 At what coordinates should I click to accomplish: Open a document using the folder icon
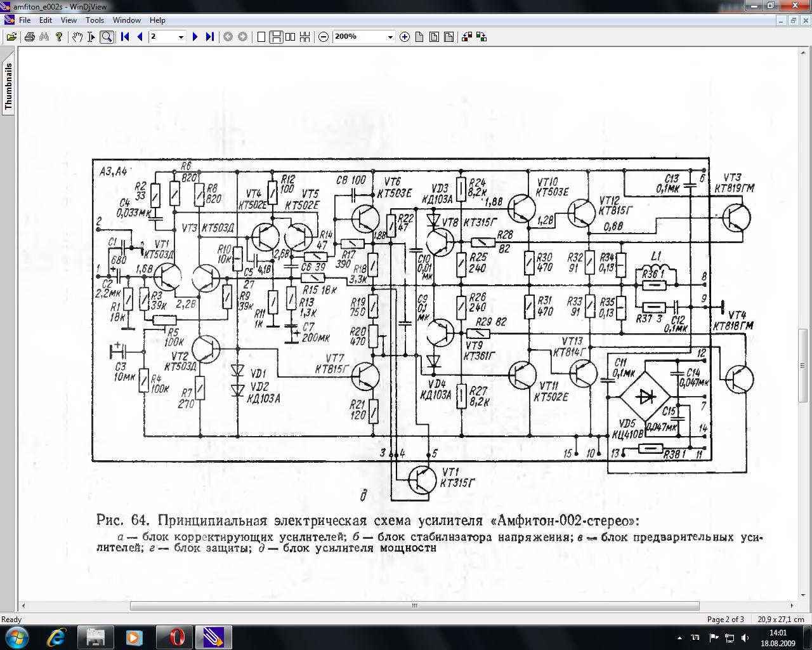coord(11,37)
